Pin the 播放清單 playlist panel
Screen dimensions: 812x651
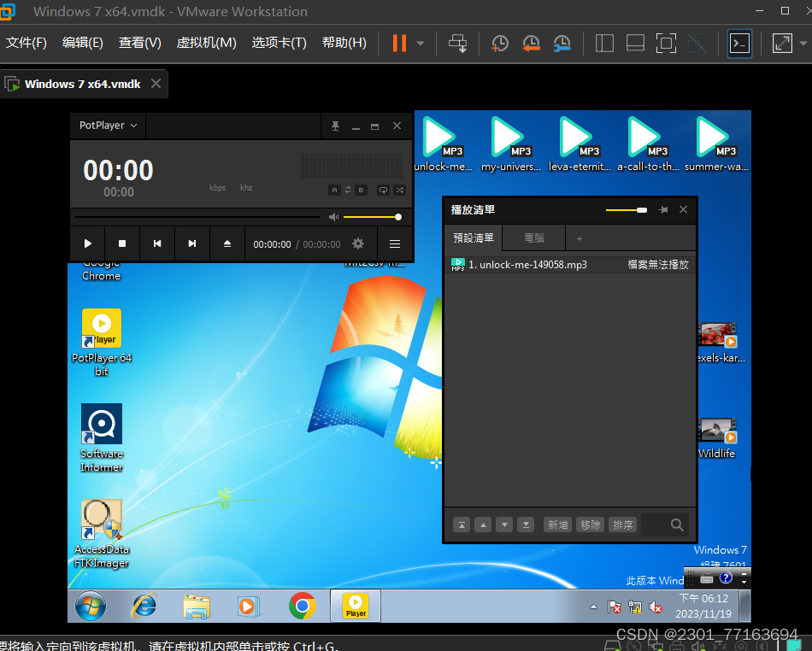click(663, 209)
